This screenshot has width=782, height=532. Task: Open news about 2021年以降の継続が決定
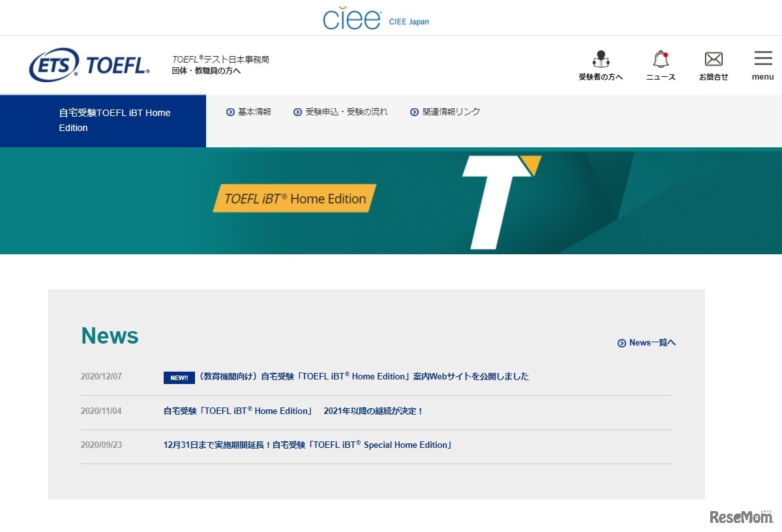tap(293, 411)
